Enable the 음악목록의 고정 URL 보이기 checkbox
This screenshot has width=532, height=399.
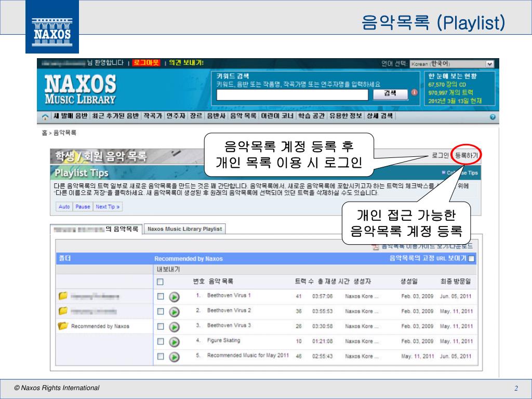pyautogui.click(x=471, y=259)
